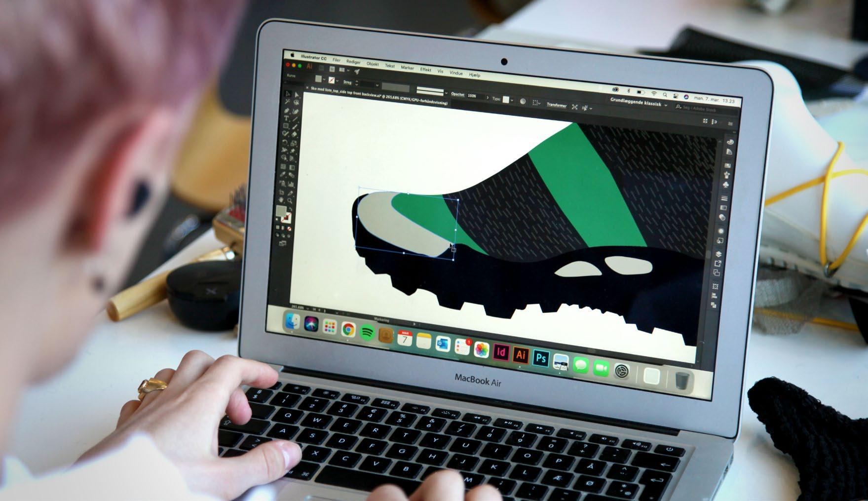This screenshot has width=868, height=501.
Task: Open Notes app from the Dock
Action: pos(423,341)
